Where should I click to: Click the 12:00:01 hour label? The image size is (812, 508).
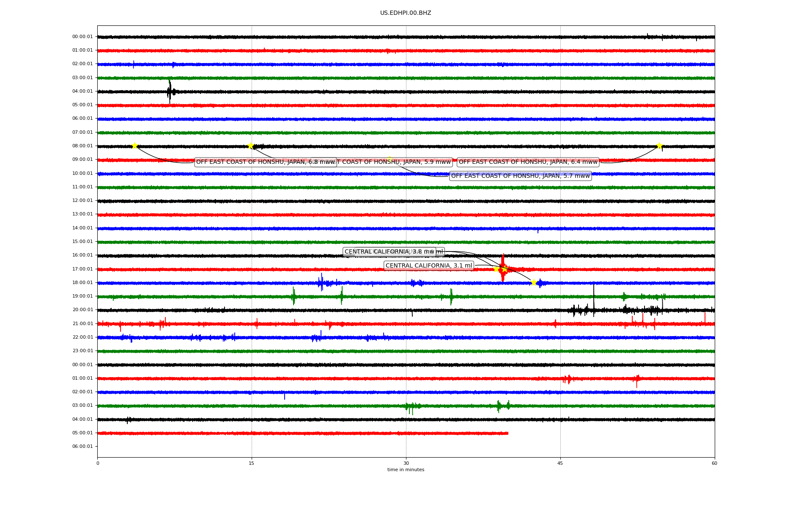coord(82,200)
